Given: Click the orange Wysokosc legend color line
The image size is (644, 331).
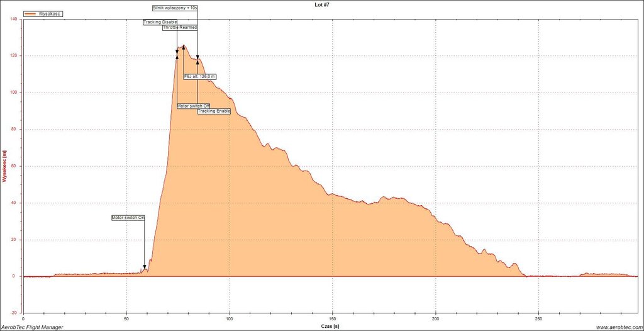Looking at the screenshot, I should point(30,13).
